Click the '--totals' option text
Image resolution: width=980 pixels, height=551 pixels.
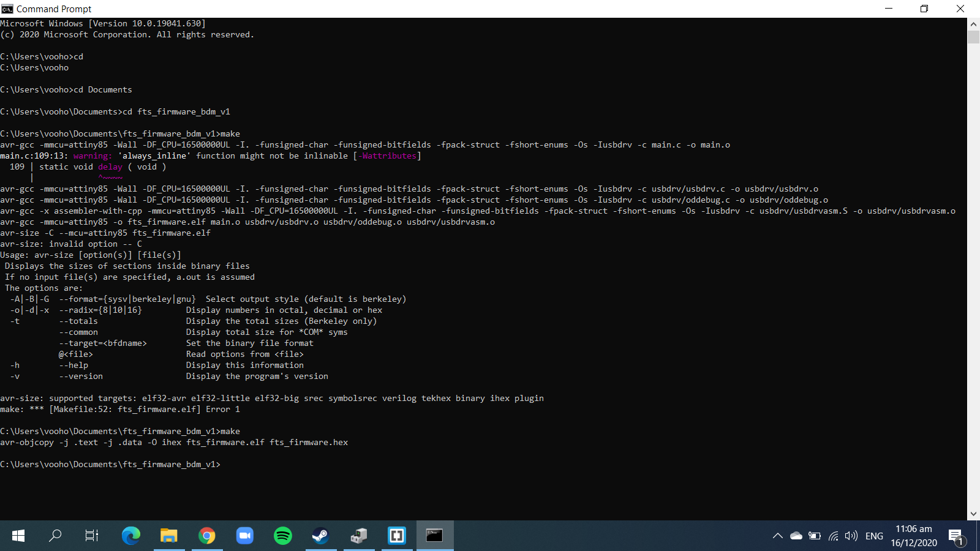coord(78,321)
